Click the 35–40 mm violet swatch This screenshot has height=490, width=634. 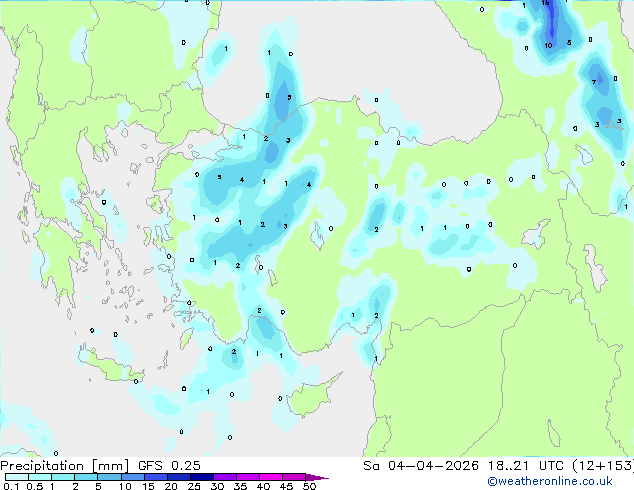coord(247,477)
